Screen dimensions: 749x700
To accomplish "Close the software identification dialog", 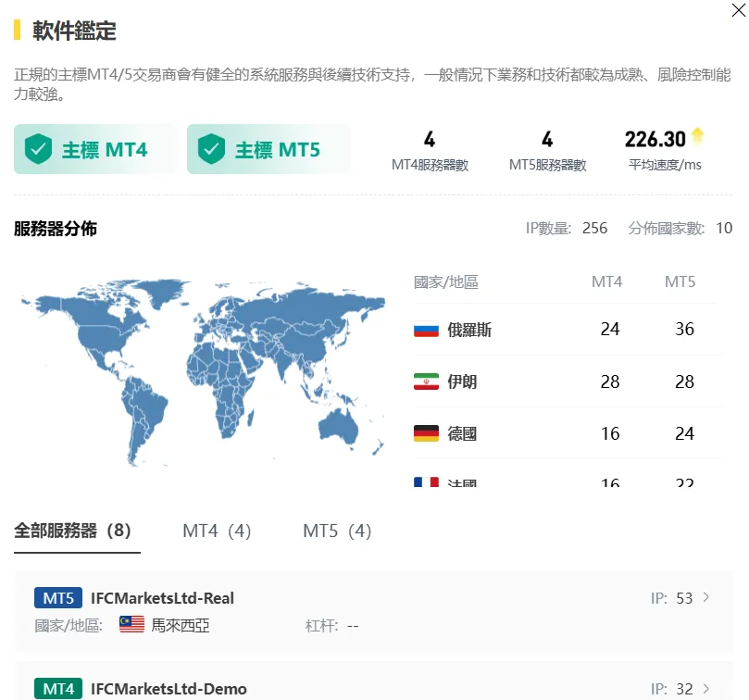I will point(739,10).
